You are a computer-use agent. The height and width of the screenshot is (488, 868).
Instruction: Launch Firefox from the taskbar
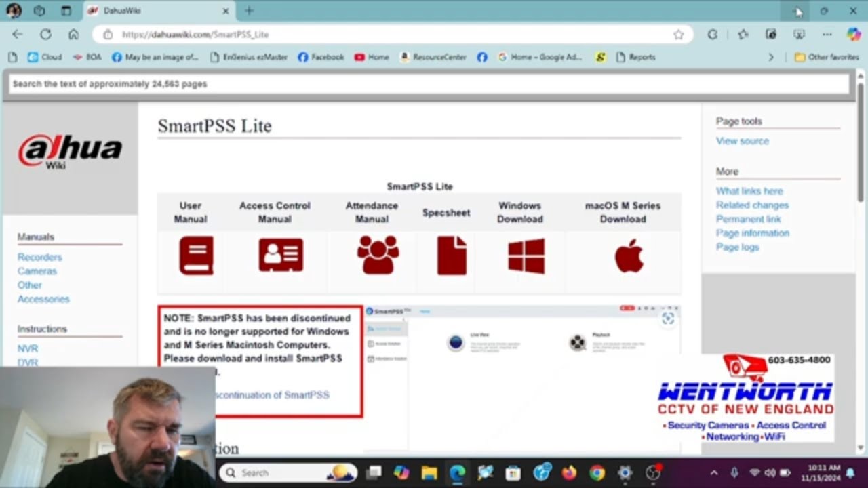point(568,472)
